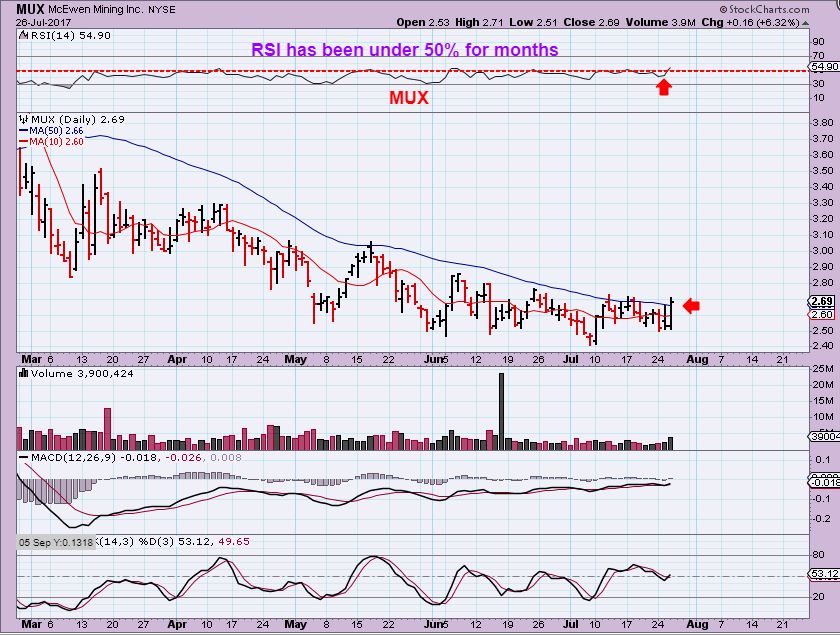The image size is (840, 635).
Task: Click the -0.018 MACD value tag on axis
Action: 824,483
